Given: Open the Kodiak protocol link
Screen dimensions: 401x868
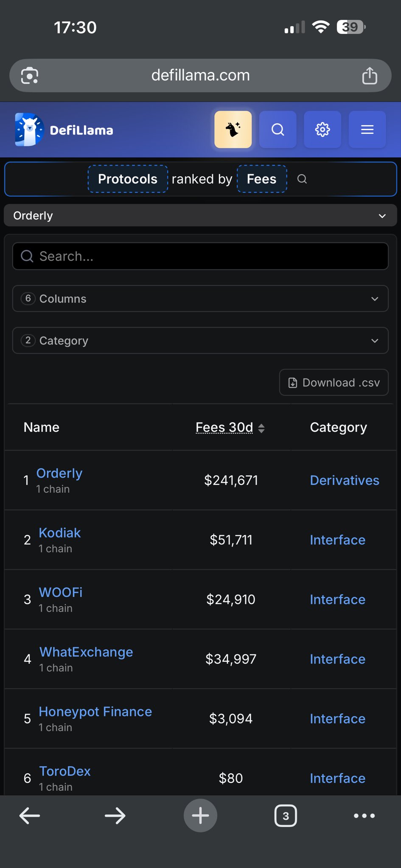Looking at the screenshot, I should point(59,533).
